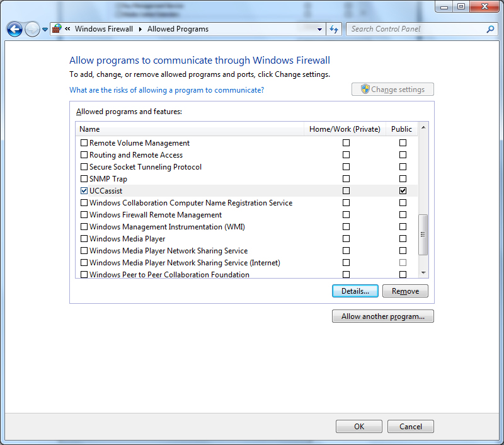Click the Refresh icon beside address bar
This screenshot has height=445, width=504.
(334, 29)
